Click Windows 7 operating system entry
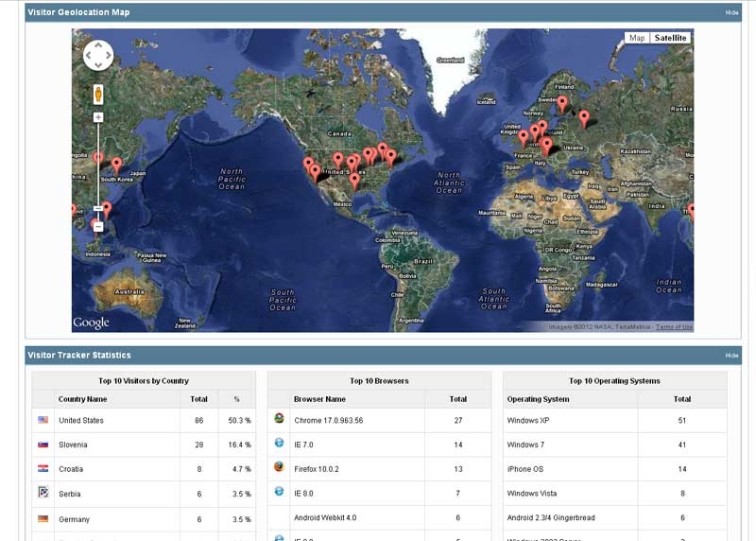Image resolution: width=756 pixels, height=541 pixels. point(525,445)
